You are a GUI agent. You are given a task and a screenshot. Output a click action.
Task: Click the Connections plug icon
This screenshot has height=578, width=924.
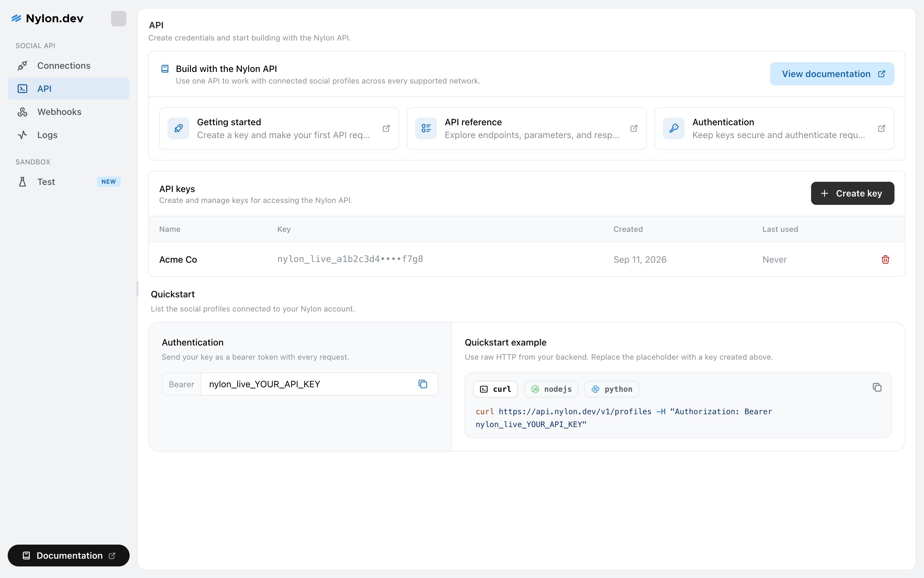pyautogui.click(x=22, y=66)
